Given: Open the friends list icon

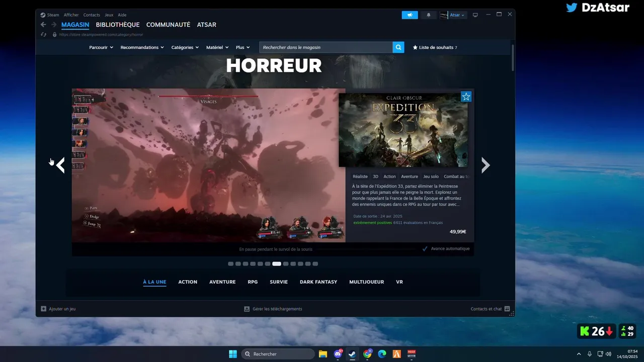Looking at the screenshot, I should 507,309.
